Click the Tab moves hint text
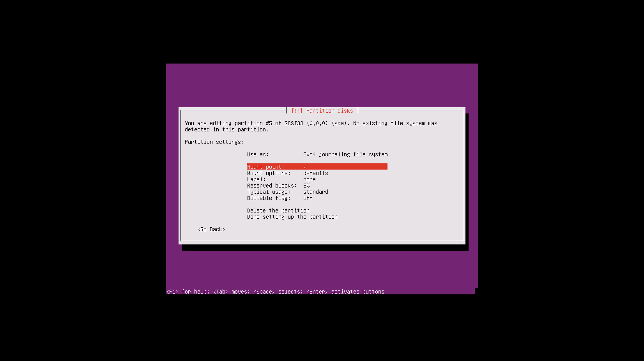This screenshot has height=361, width=644. click(232, 292)
